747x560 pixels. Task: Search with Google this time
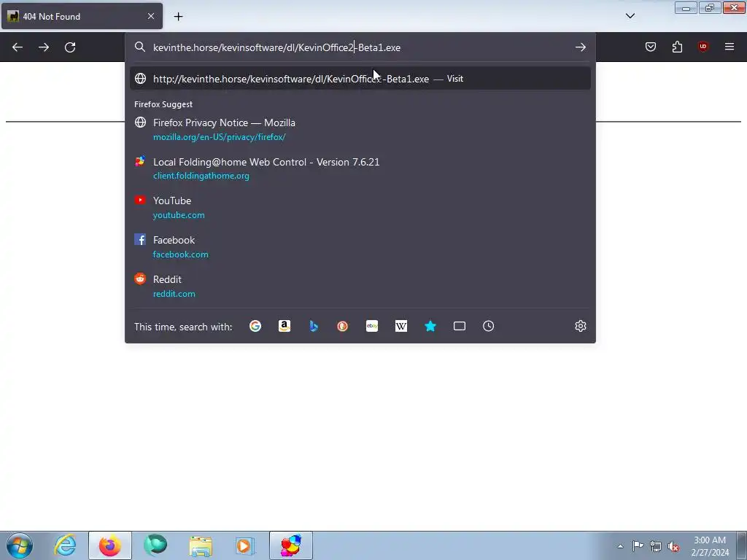pos(255,326)
